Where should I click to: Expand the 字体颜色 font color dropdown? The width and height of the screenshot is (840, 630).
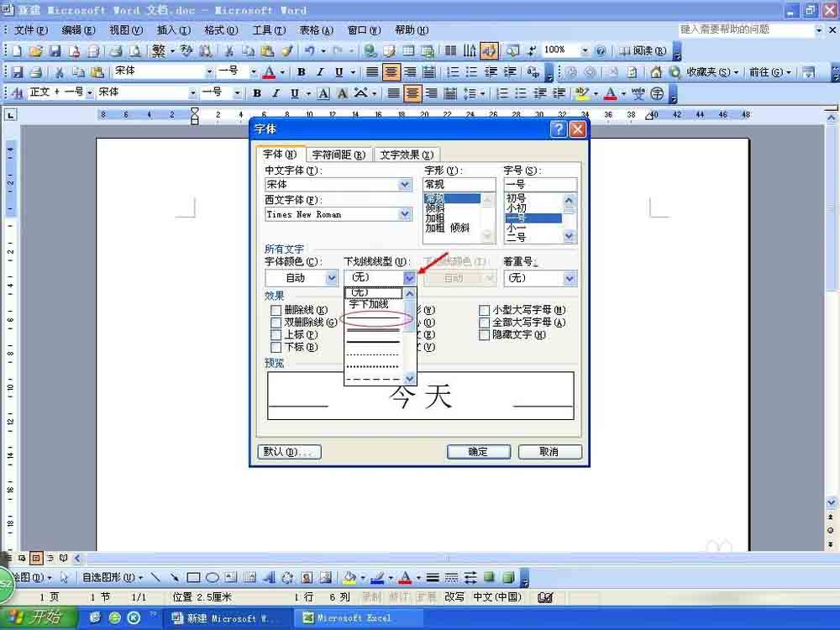332,277
